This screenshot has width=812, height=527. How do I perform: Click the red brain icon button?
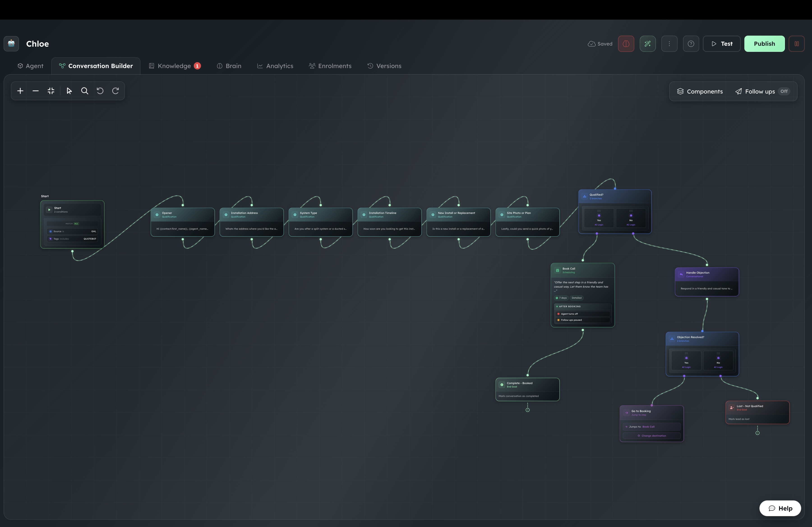(x=626, y=44)
